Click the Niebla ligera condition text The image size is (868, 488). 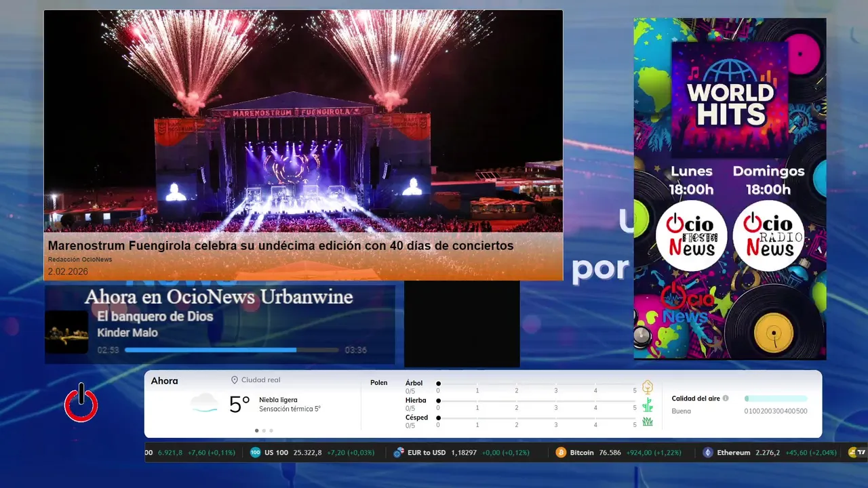click(x=278, y=400)
